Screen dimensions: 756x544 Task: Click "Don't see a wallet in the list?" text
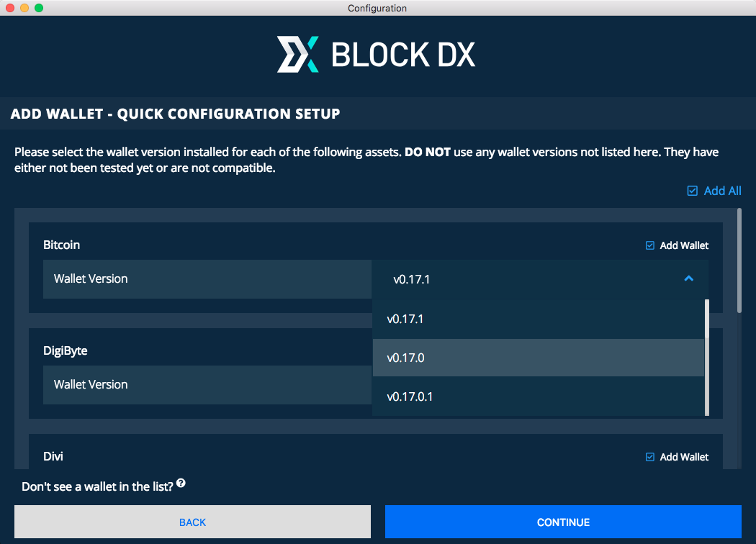[97, 486]
